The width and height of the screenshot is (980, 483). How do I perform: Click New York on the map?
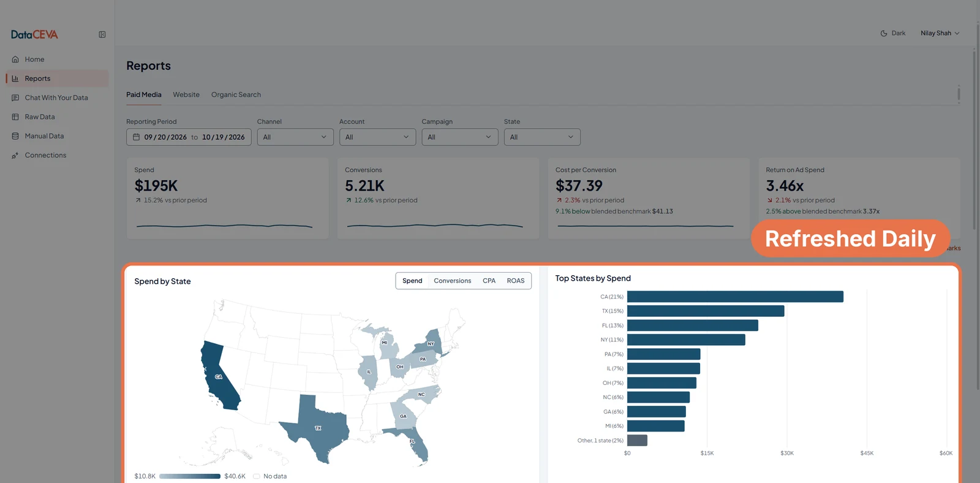tap(431, 343)
